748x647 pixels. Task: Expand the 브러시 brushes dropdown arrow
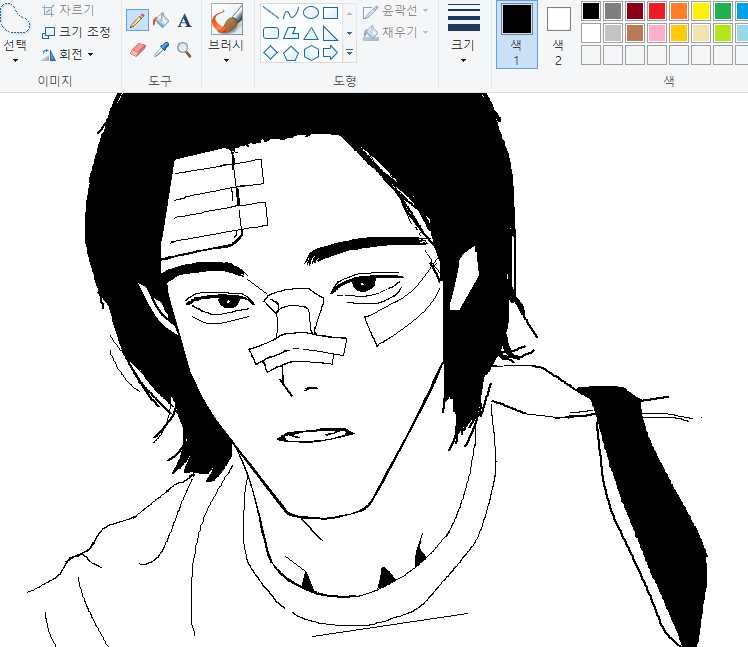(227, 60)
